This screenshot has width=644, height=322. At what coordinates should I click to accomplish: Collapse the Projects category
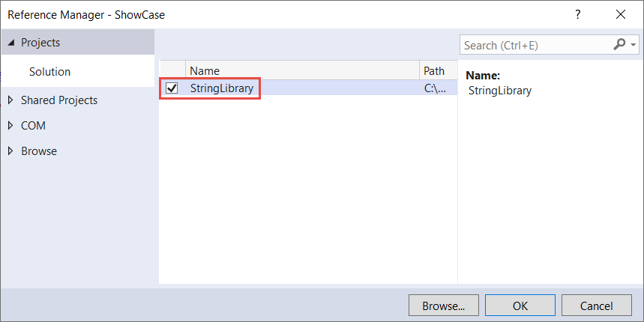(11, 43)
